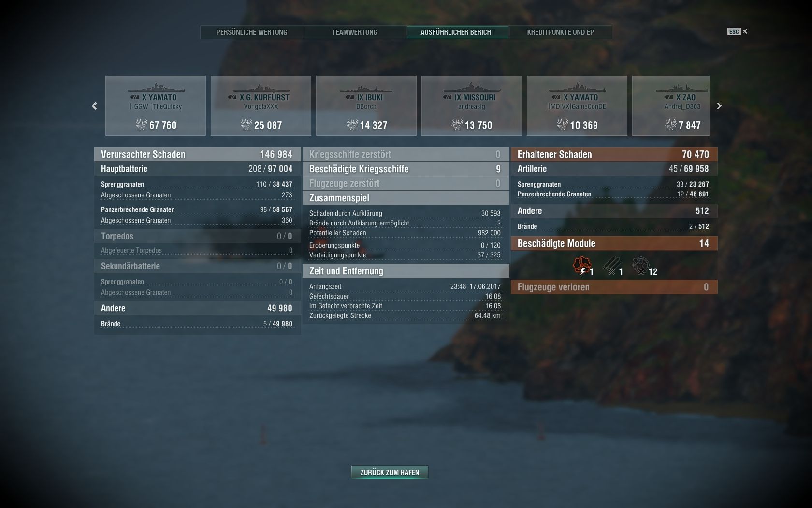This screenshot has width=812, height=508.
Task: Show previous ships with left arrow
Action: [x=94, y=106]
